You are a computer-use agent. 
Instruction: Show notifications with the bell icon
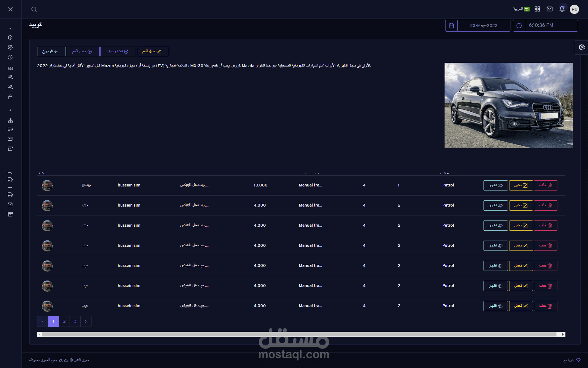[x=562, y=9]
